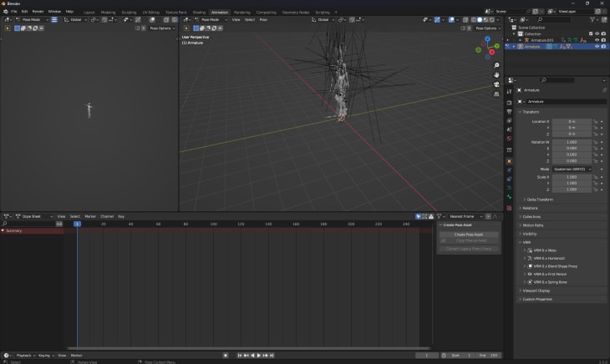The height and width of the screenshot is (364, 610).
Task: Open the Render menu
Action: point(38,11)
